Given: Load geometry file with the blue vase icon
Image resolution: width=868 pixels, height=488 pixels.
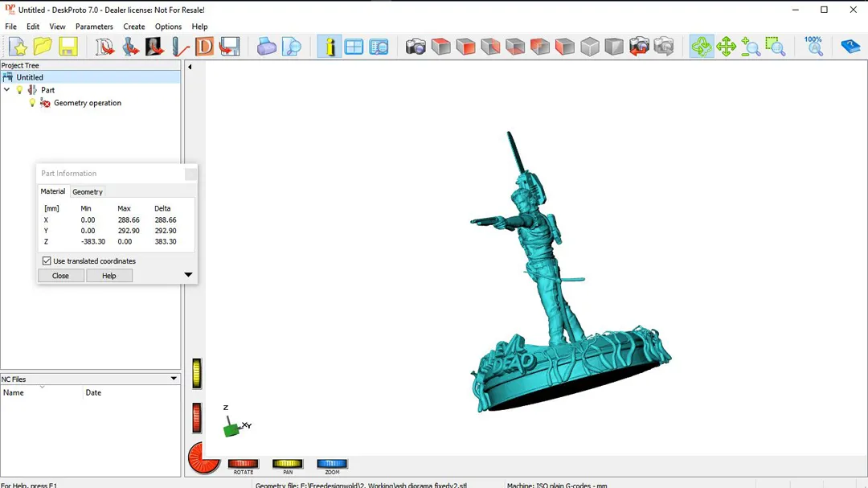Looking at the screenshot, I should [x=130, y=47].
